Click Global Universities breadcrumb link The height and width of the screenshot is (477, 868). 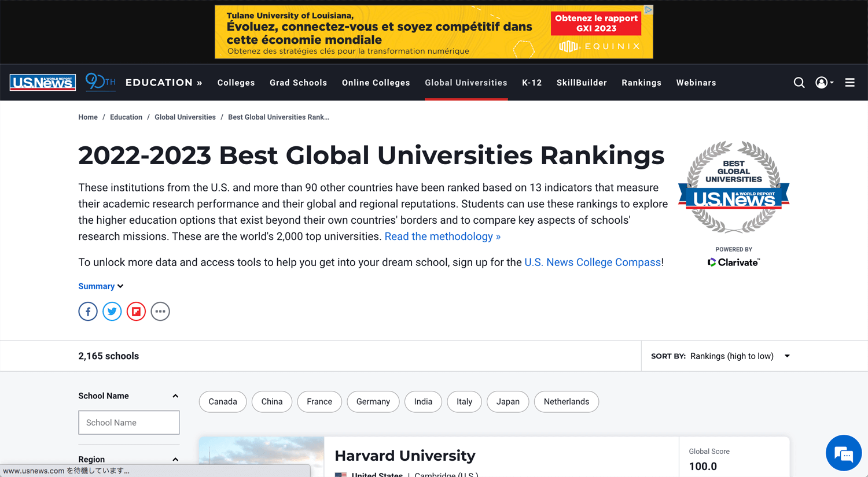[x=185, y=117]
